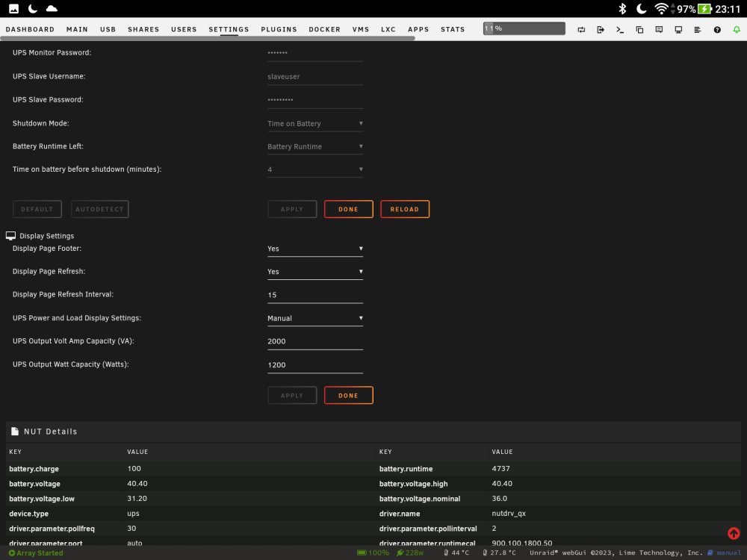Click DONE button under Display Settings
747x560 pixels.
(348, 395)
